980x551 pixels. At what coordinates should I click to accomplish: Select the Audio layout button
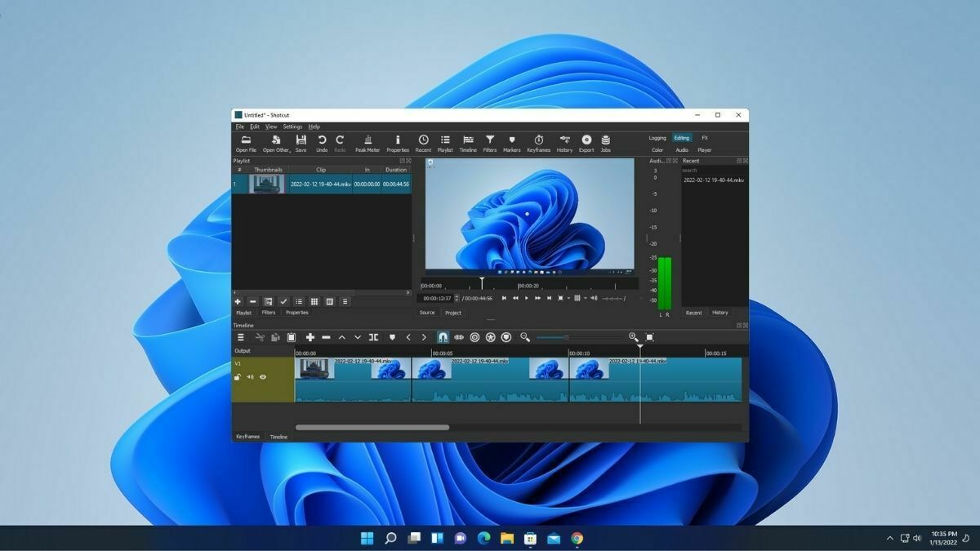682,150
